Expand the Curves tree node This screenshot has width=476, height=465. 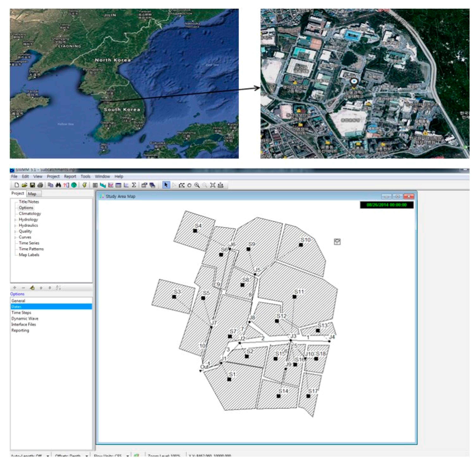pos(15,237)
